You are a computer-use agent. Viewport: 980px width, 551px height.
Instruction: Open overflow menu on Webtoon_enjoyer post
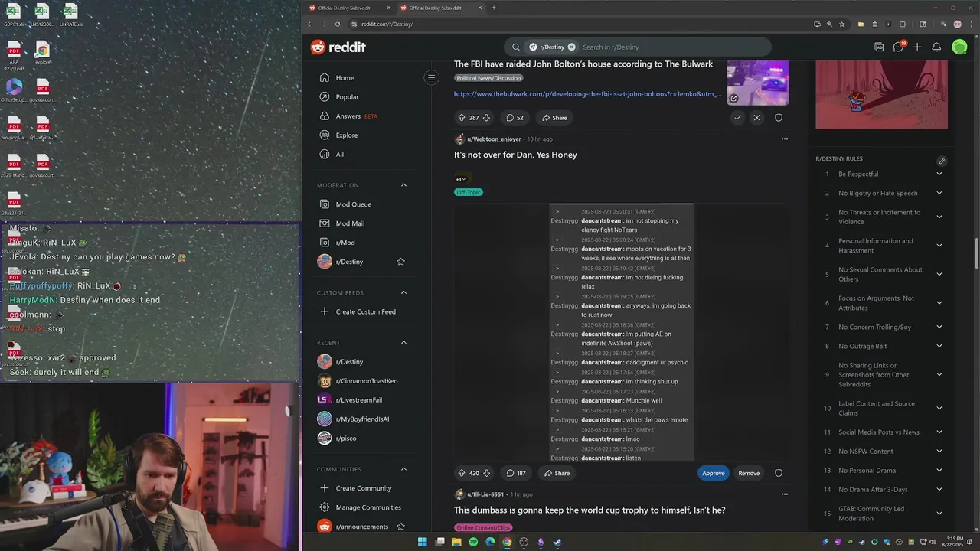tap(784, 139)
